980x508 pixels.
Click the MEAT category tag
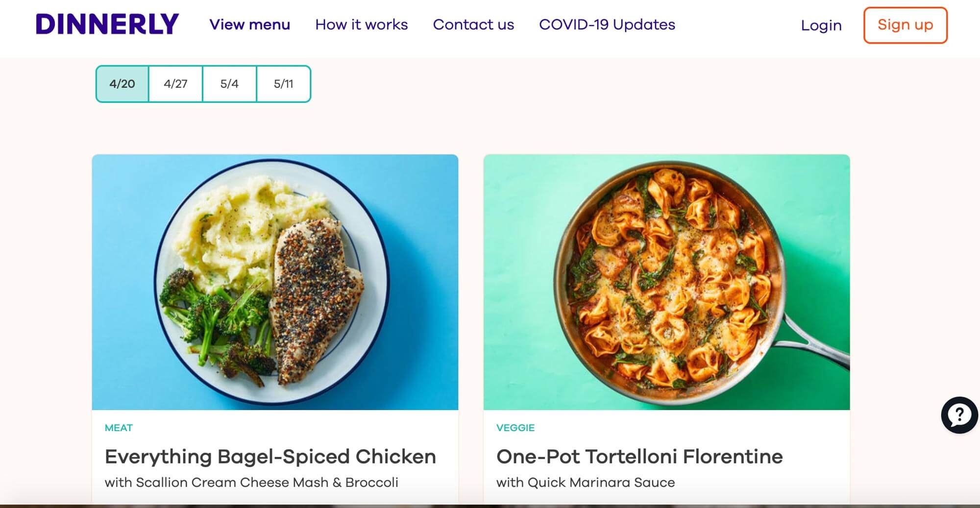point(118,427)
